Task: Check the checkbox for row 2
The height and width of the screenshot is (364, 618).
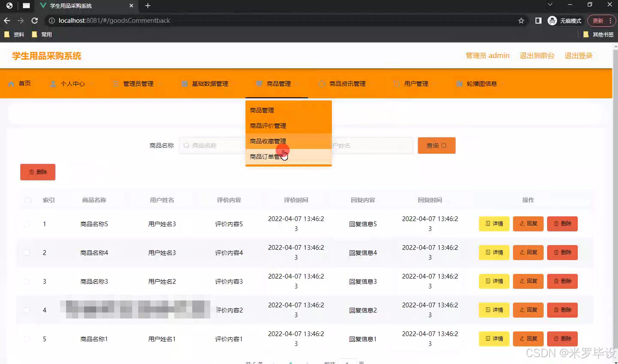Action: coord(27,252)
